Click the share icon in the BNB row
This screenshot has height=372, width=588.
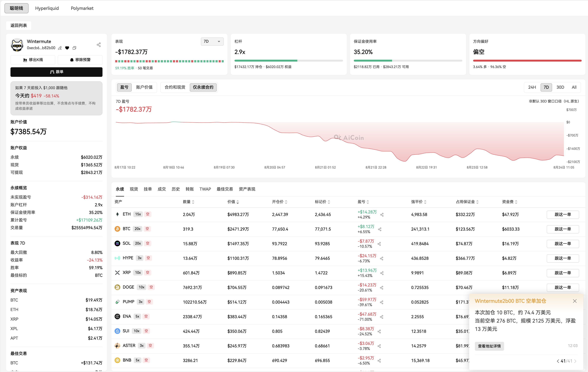(379, 361)
